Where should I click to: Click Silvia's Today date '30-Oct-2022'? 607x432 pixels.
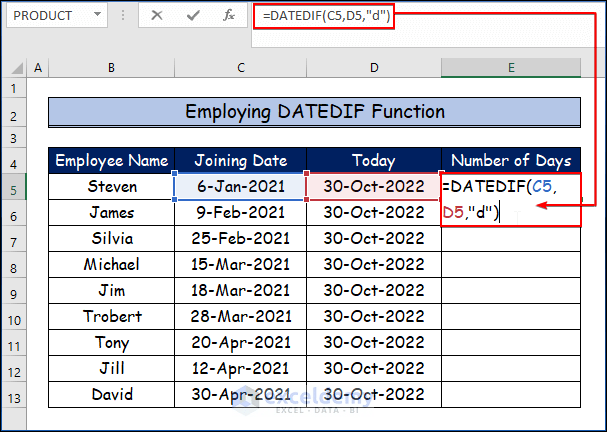point(374,238)
